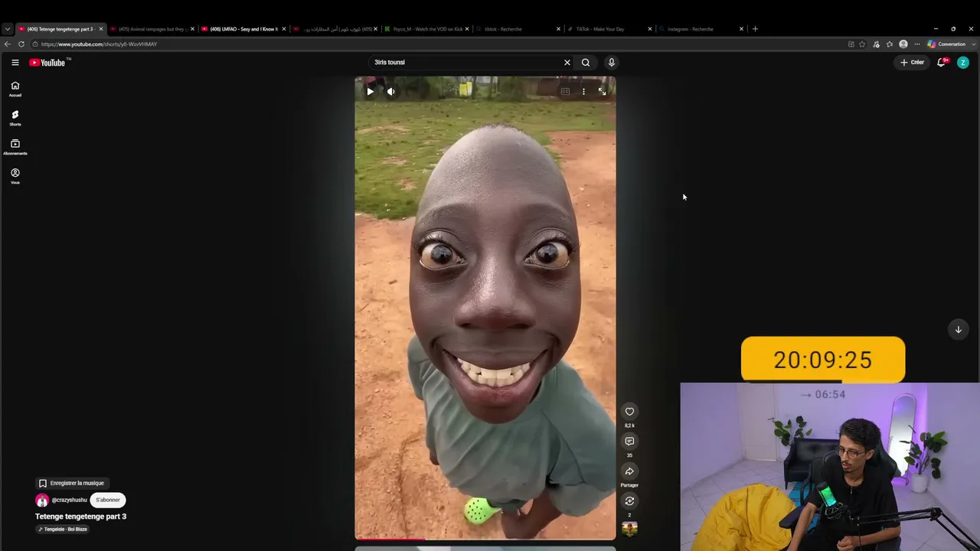The image size is (980, 551).
Task: Play the Short video
Action: pyautogui.click(x=370, y=92)
